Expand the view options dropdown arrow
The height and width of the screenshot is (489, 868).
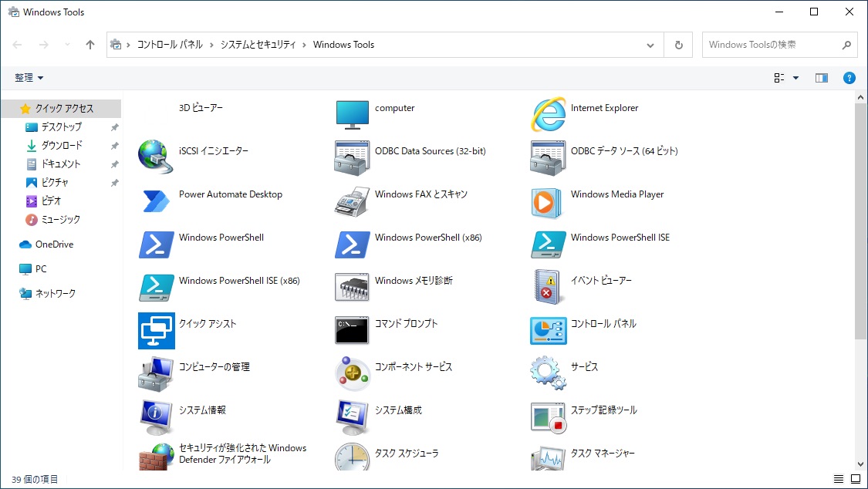[796, 78]
